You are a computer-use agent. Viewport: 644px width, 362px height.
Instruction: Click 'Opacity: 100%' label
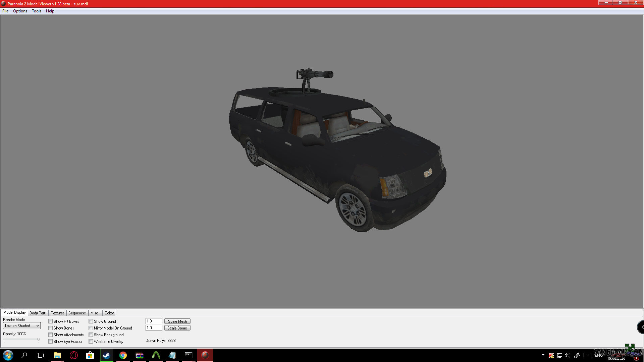pos(14,334)
